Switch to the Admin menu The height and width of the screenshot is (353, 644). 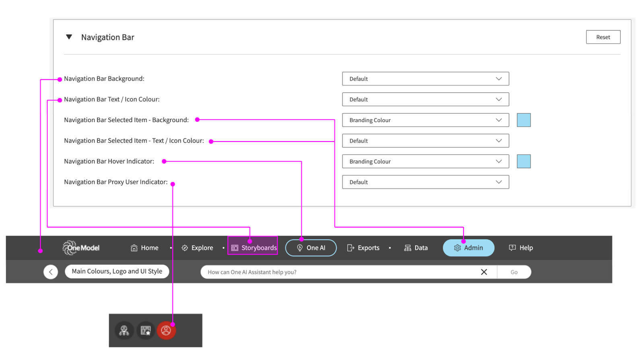click(x=469, y=248)
